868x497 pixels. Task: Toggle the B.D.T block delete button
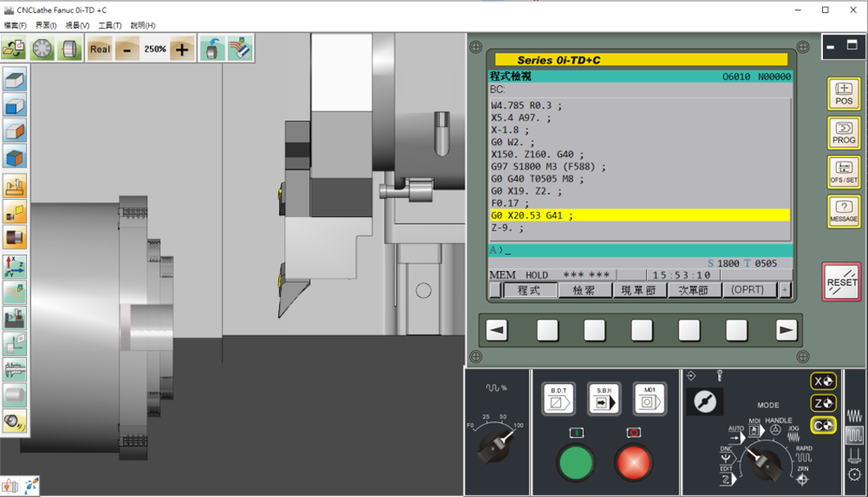(558, 399)
